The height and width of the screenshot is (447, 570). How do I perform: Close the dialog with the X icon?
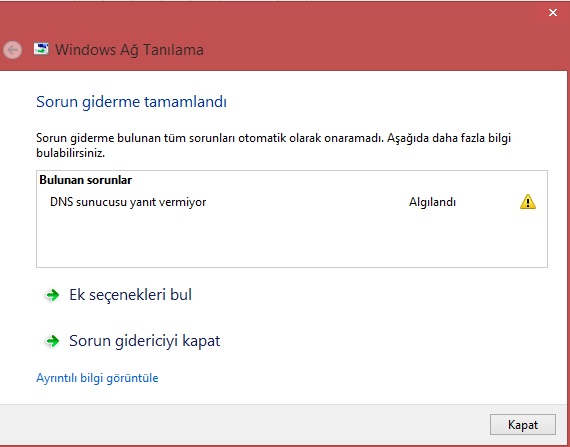pos(553,13)
